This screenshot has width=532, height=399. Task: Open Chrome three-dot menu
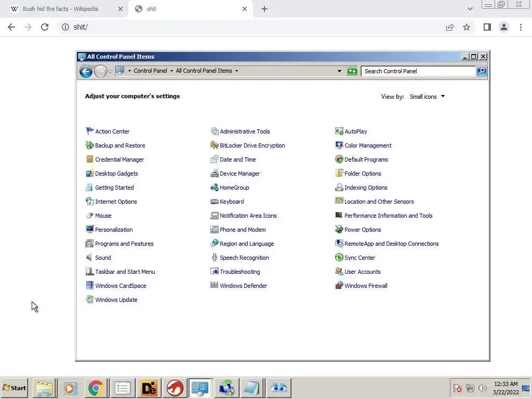pyautogui.click(x=521, y=27)
